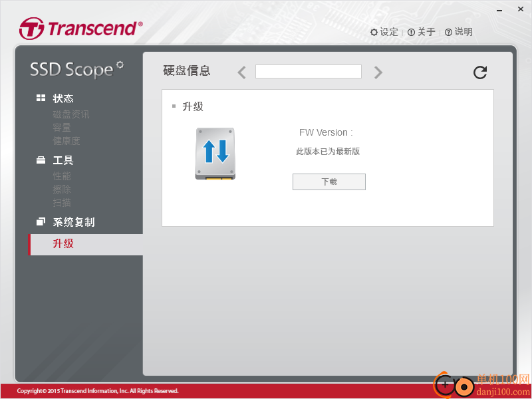Click the SSD firmware upgrade drive icon
Viewport: 532px width, 399px height.
click(x=215, y=154)
